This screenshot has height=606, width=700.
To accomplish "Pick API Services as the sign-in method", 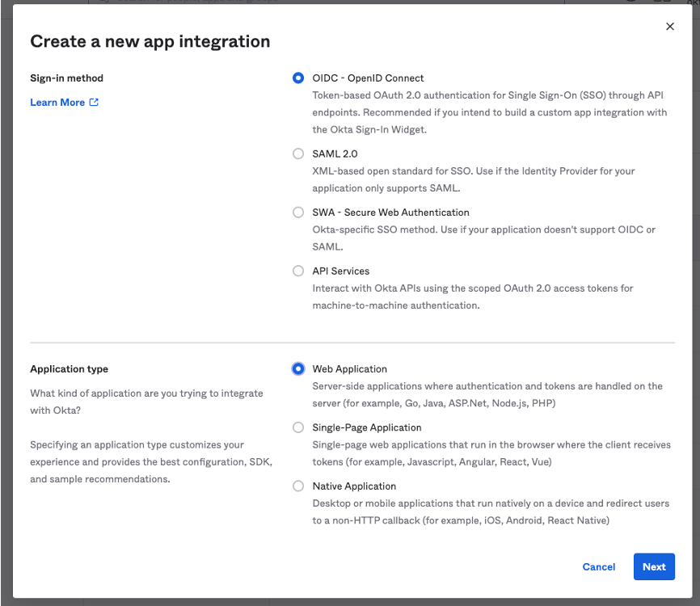I will 298,271.
